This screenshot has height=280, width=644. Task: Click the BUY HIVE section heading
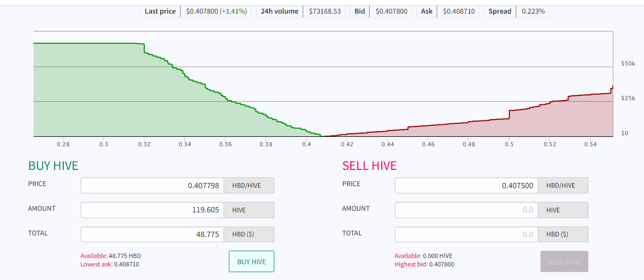pos(53,166)
